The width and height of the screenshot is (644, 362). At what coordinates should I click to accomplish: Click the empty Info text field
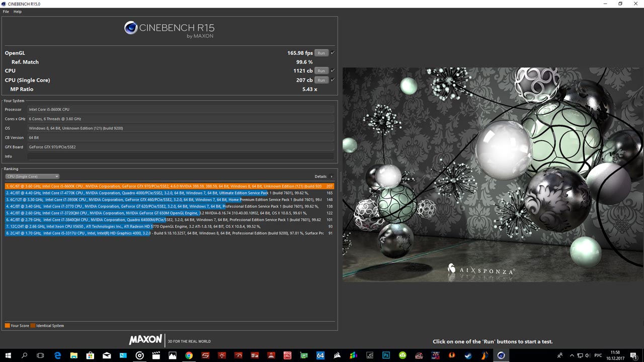(x=181, y=156)
